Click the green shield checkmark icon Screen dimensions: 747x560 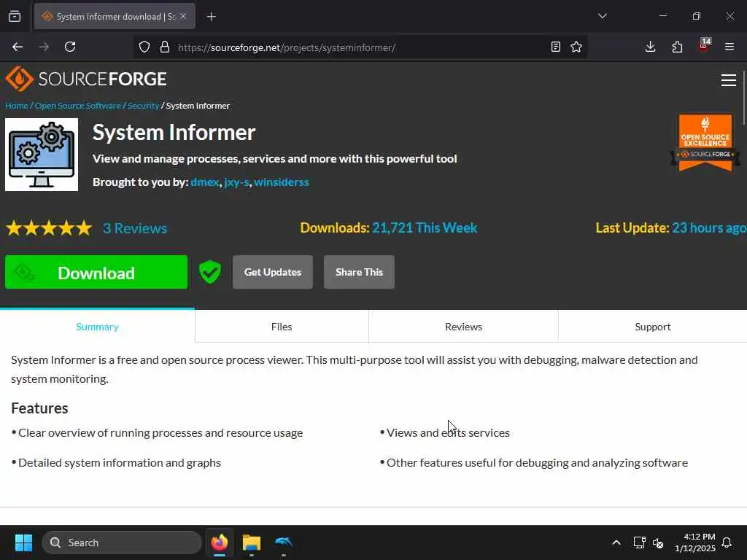[x=209, y=272]
